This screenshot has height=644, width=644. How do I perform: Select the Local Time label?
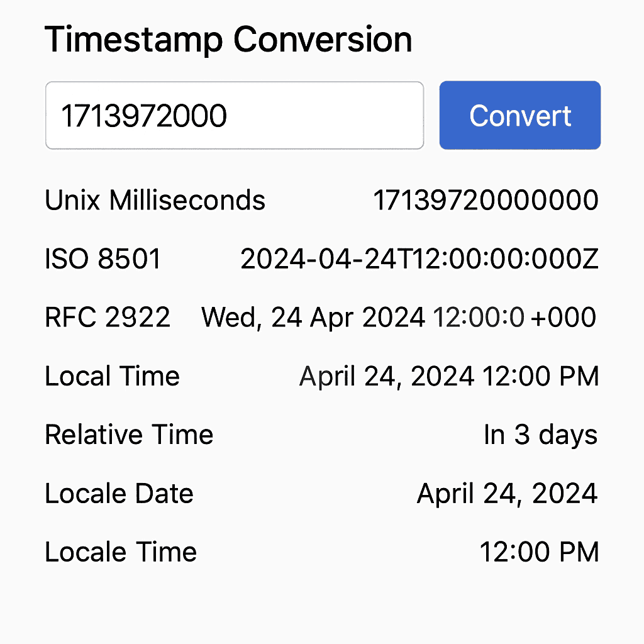click(112, 375)
